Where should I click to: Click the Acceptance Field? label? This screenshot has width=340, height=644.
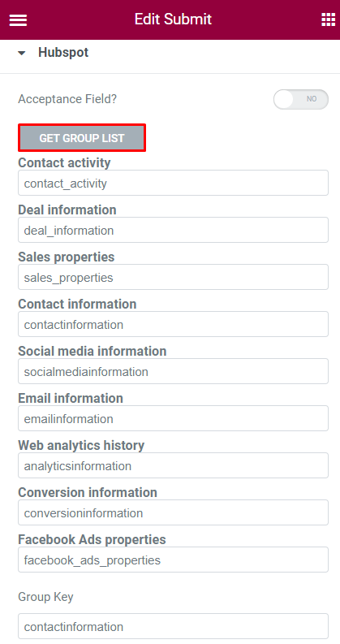coord(67,99)
